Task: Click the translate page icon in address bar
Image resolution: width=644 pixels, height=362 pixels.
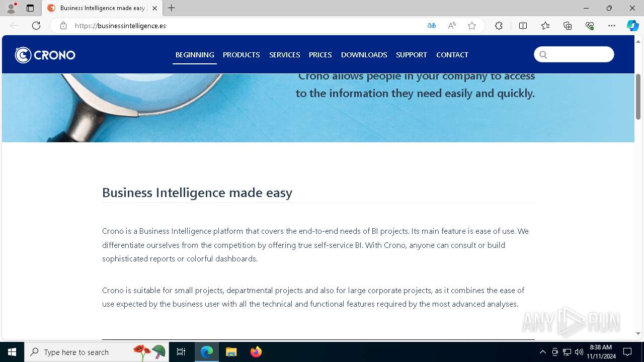Action: pyautogui.click(x=432, y=26)
